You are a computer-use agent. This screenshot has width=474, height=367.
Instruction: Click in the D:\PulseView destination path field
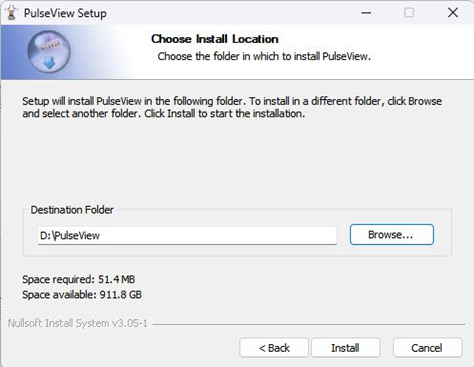[187, 236]
